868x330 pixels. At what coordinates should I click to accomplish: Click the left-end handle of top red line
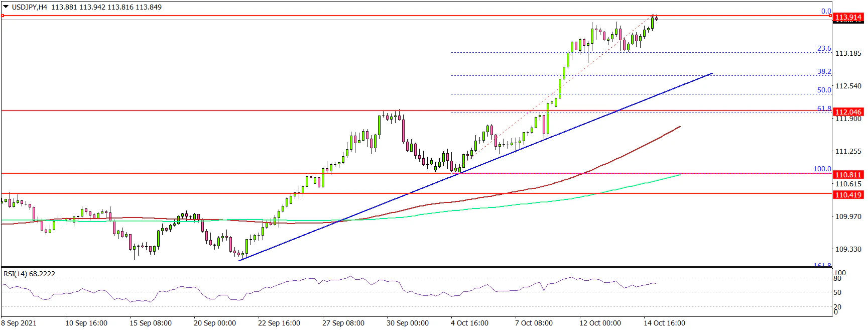pyautogui.click(x=3, y=16)
